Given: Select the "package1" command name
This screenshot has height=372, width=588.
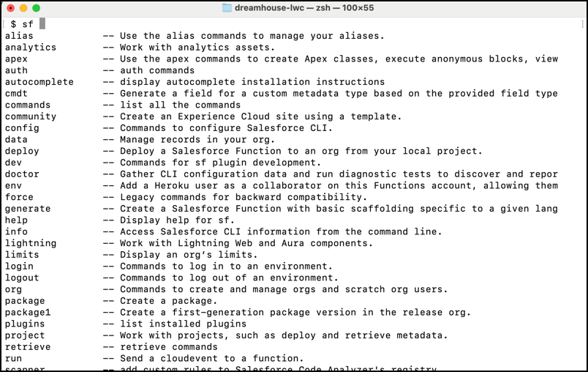Looking at the screenshot, I should (x=27, y=312).
